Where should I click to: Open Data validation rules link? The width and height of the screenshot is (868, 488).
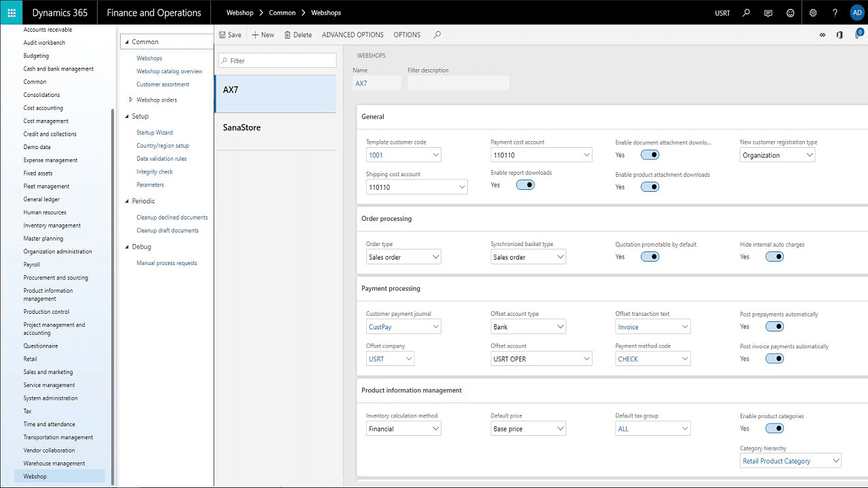coord(161,159)
